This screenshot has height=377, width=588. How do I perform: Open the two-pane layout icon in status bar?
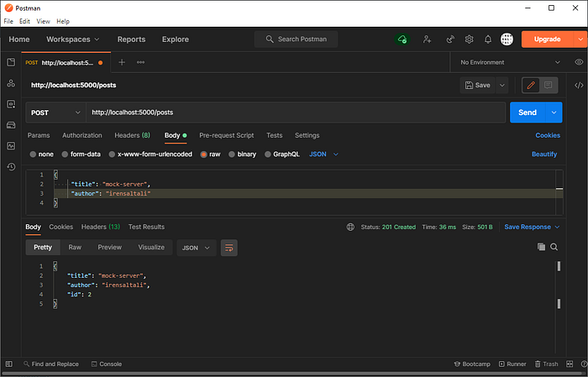click(x=570, y=364)
